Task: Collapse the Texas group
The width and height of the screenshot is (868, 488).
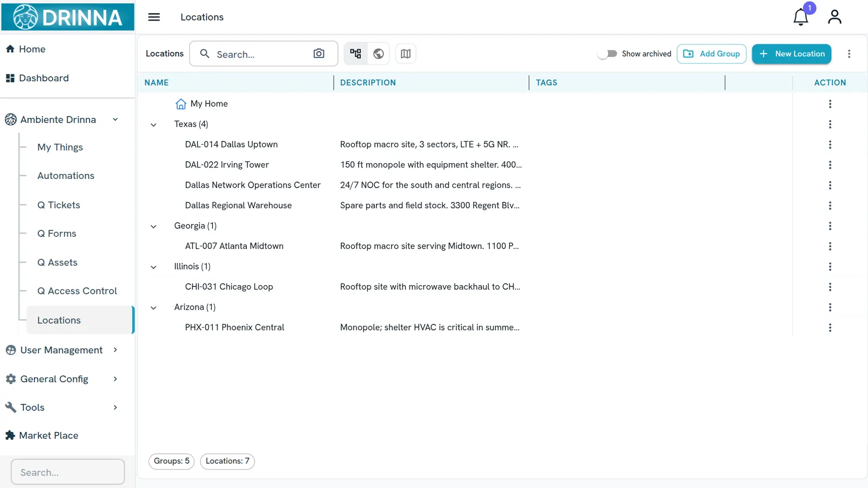Action: pyautogui.click(x=154, y=125)
